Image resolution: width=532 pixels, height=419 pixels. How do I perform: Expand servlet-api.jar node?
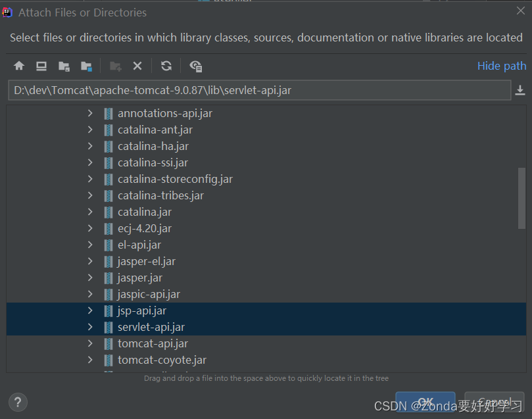coord(90,327)
